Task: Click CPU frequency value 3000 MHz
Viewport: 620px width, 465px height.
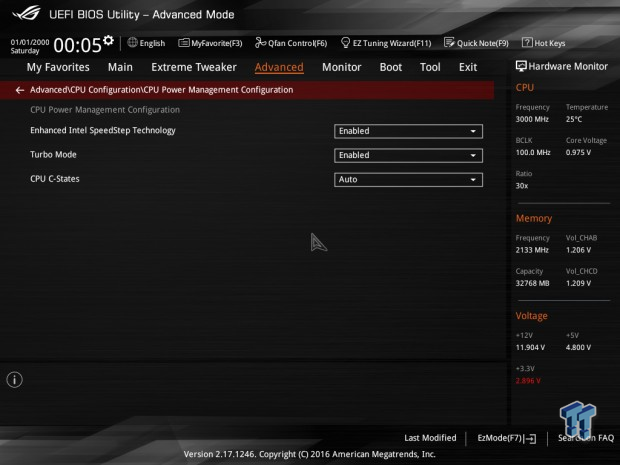Action: (532, 119)
